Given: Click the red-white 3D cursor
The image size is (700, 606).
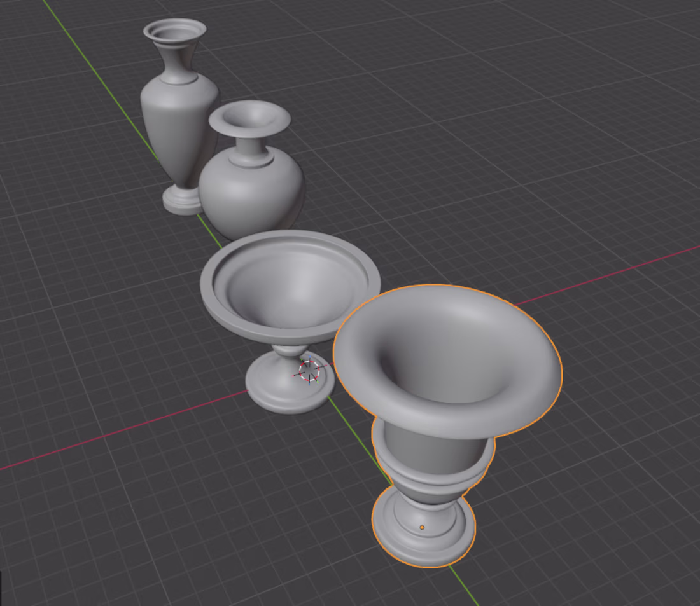Looking at the screenshot, I should pos(309,370).
